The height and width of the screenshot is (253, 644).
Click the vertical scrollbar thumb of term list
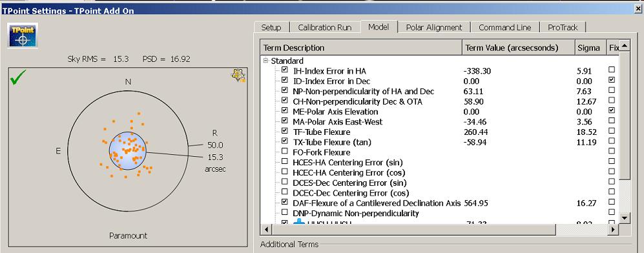coord(624,115)
